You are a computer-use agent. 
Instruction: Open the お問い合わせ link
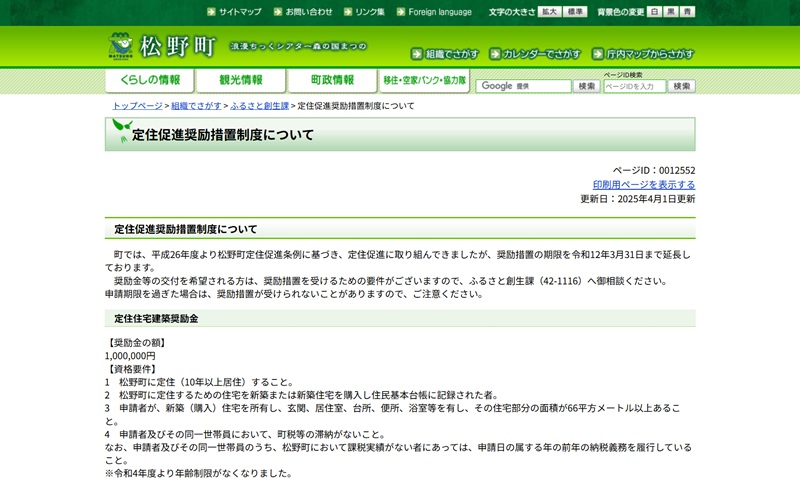point(309,12)
